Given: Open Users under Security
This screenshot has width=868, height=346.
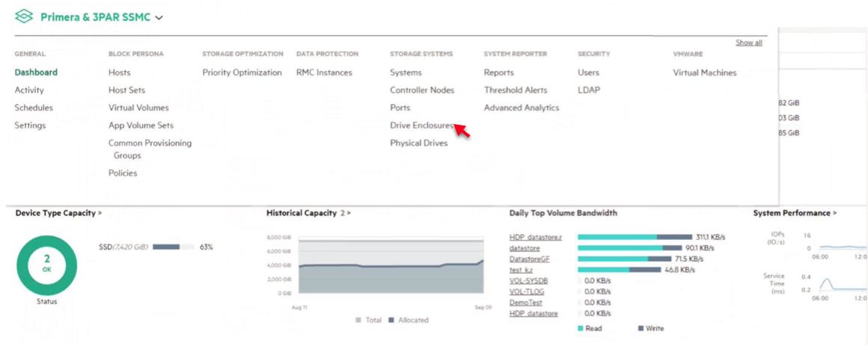Looking at the screenshot, I should [x=588, y=72].
